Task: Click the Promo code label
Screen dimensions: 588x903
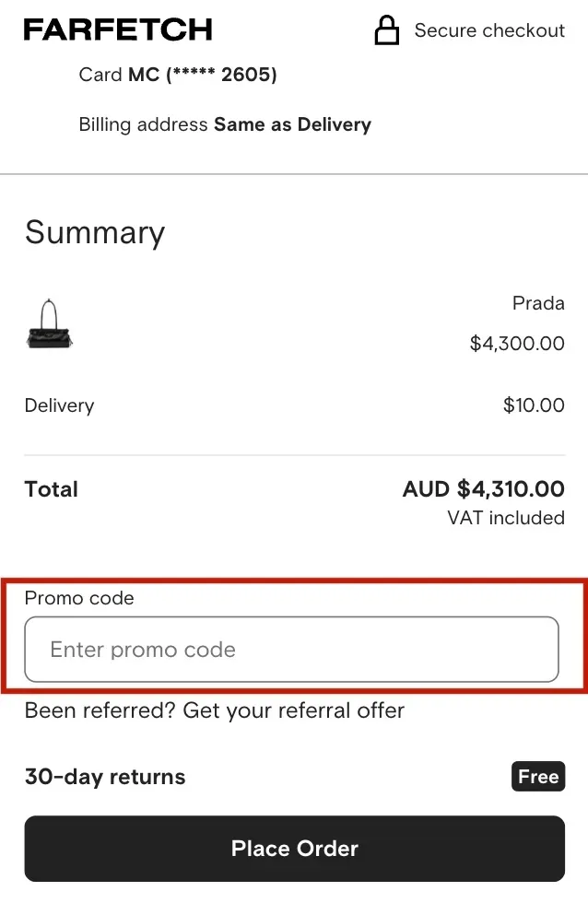Action: [79, 598]
